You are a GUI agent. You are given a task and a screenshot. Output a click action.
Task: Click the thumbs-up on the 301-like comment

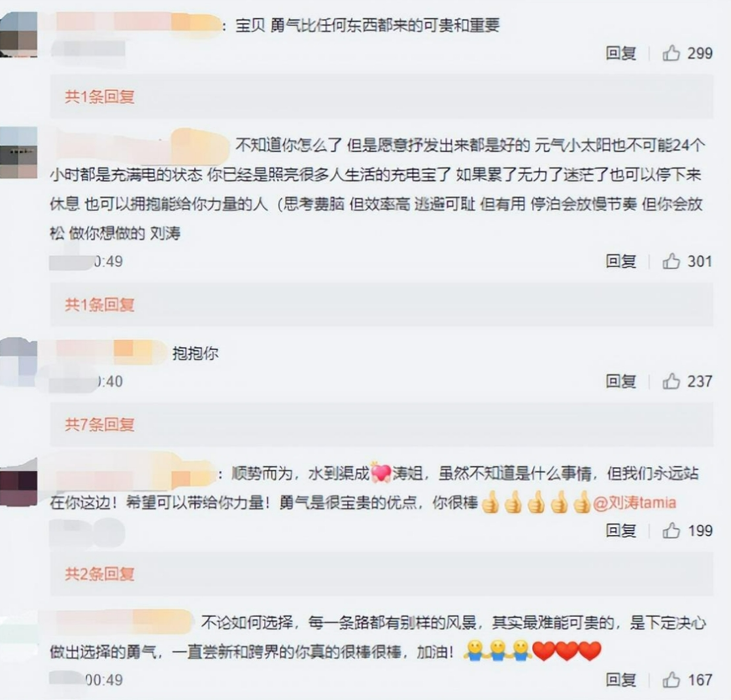click(671, 261)
